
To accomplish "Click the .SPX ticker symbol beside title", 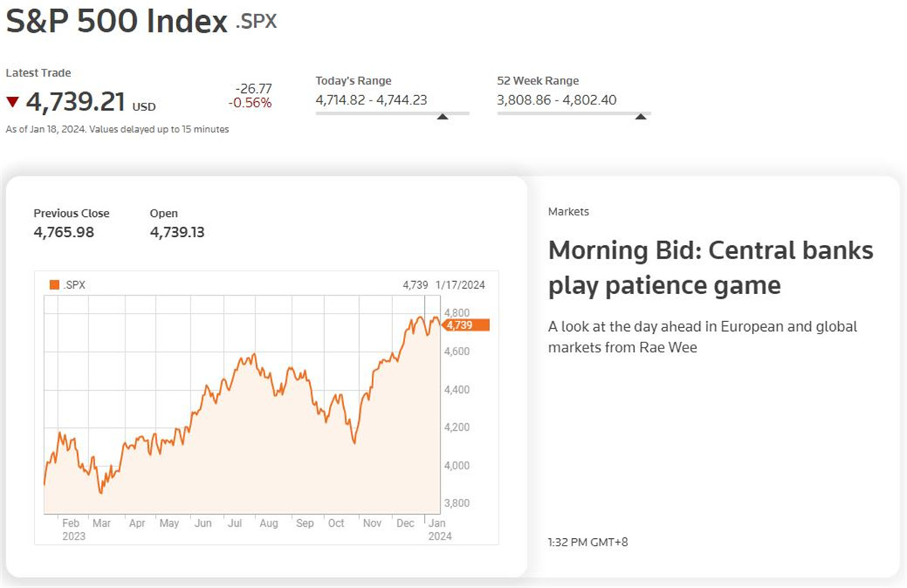I will click(x=256, y=21).
